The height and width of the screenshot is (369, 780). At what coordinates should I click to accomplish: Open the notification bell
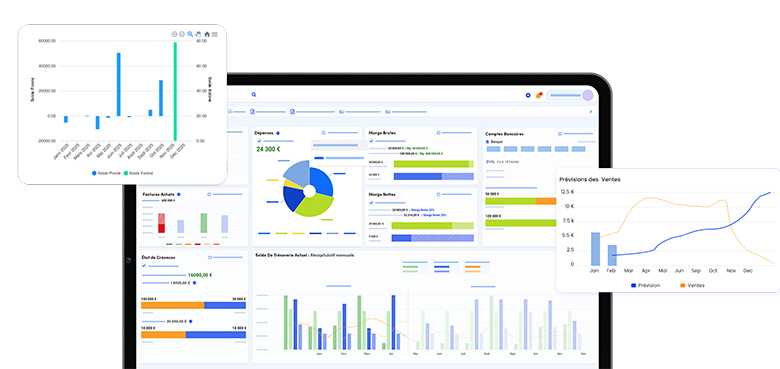coord(538,95)
